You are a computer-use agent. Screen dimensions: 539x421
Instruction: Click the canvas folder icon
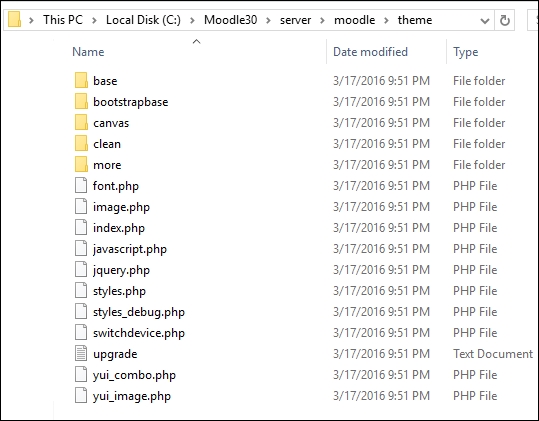(x=81, y=122)
